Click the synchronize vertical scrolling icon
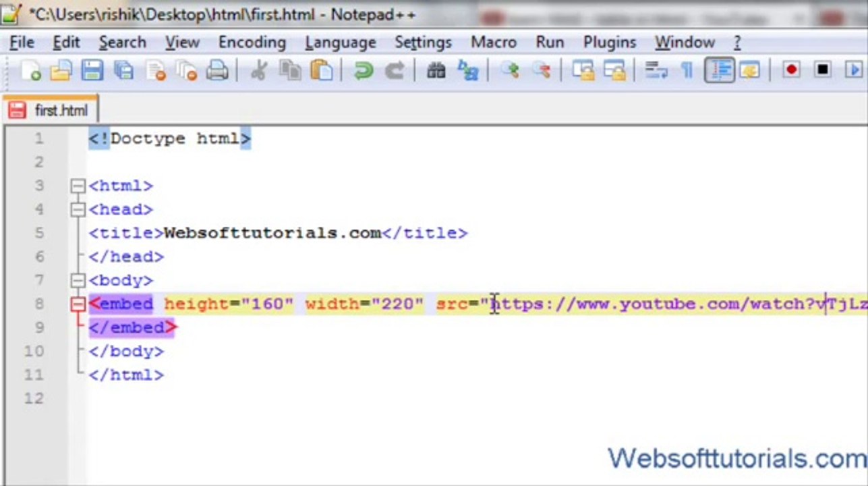This screenshot has width=868, height=486. point(583,70)
